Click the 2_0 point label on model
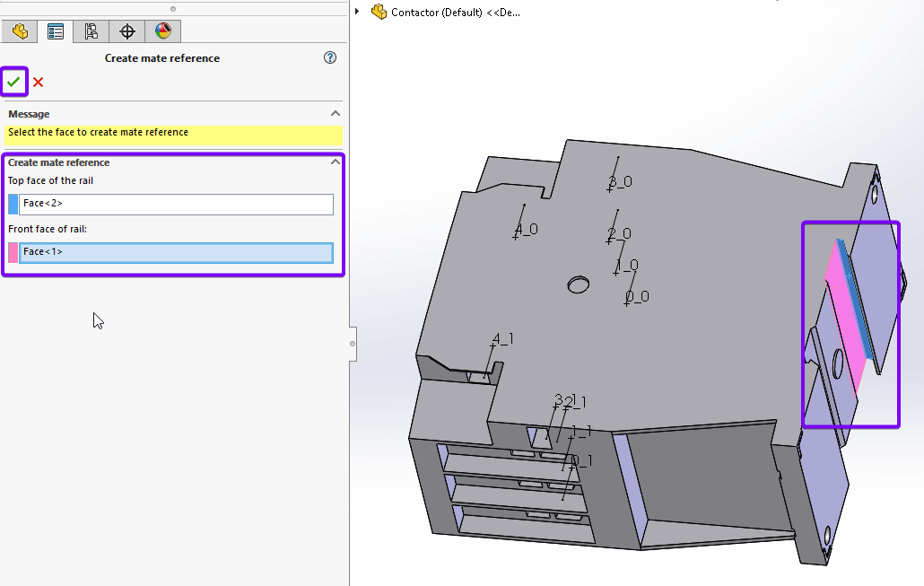This screenshot has width=924, height=586. pyautogui.click(x=619, y=233)
